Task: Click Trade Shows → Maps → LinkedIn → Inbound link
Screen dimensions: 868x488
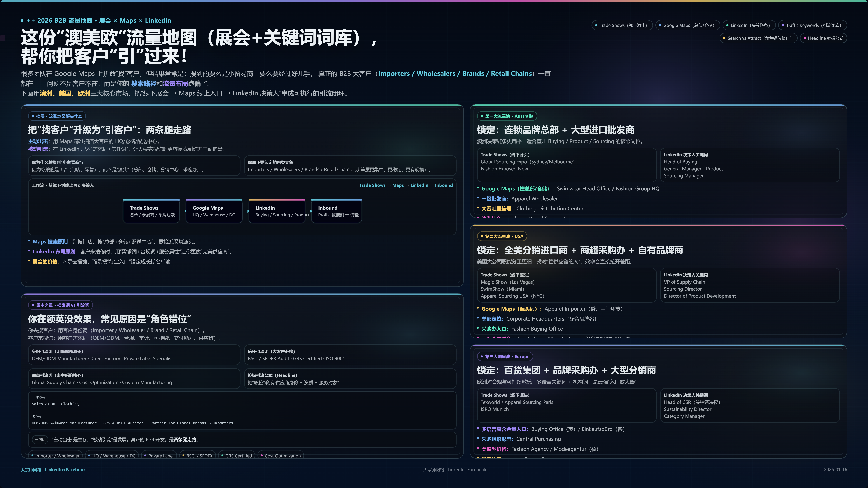Action: pyautogui.click(x=406, y=185)
